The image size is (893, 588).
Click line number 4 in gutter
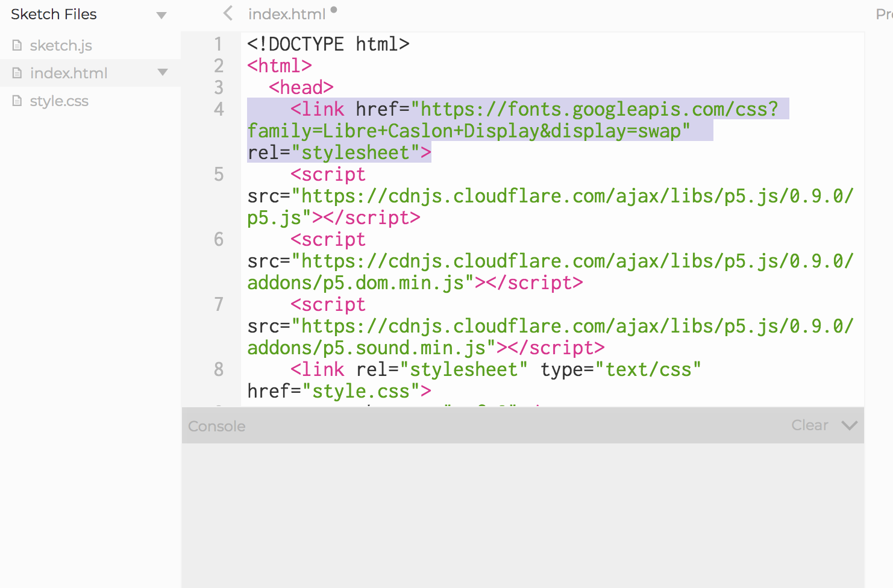pyautogui.click(x=218, y=109)
